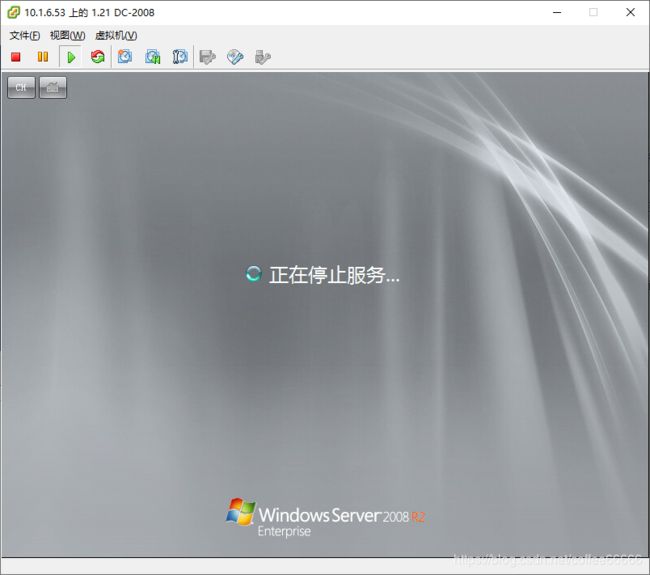Click the vSphere console title bar icon

point(13,12)
